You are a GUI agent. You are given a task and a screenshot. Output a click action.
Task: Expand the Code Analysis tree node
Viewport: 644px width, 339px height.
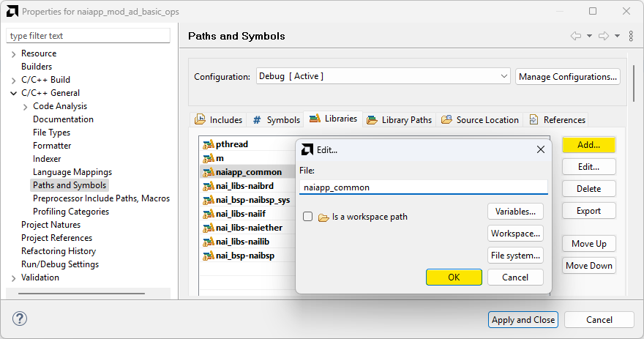[x=26, y=106]
